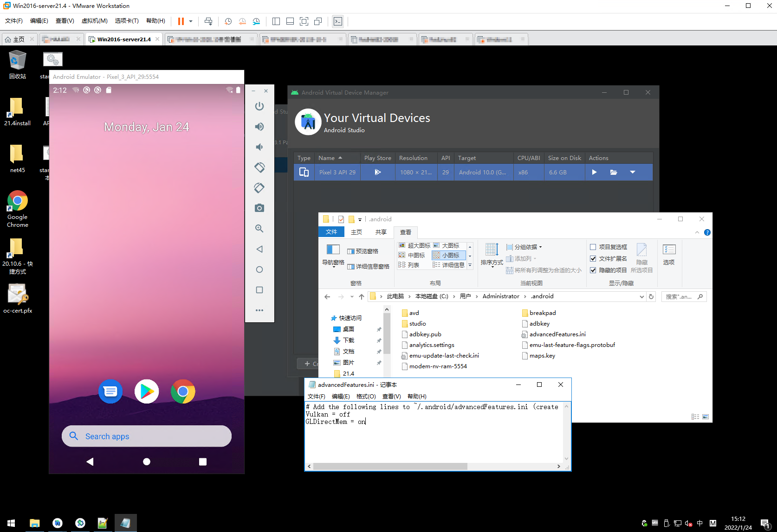This screenshot has width=777, height=532.
Task: Open Google Chrome on the emulator home screen
Action: tap(183, 391)
